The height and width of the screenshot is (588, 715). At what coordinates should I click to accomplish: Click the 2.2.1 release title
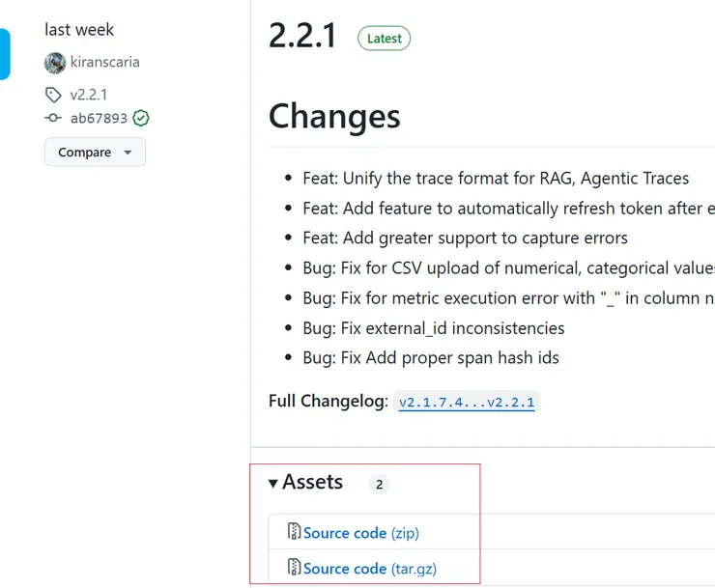(x=302, y=37)
